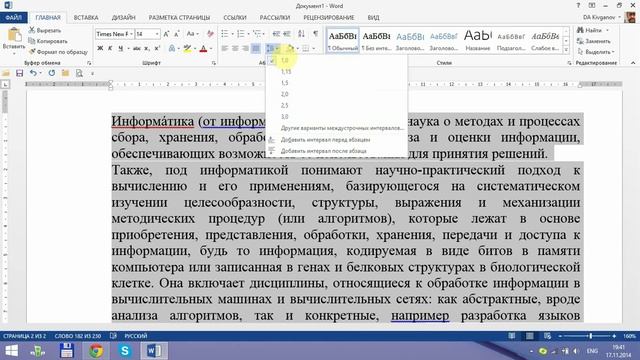The image size is (640, 360).
Task: Toggle strikethrough (abc) formatting
Action: pos(137,48)
